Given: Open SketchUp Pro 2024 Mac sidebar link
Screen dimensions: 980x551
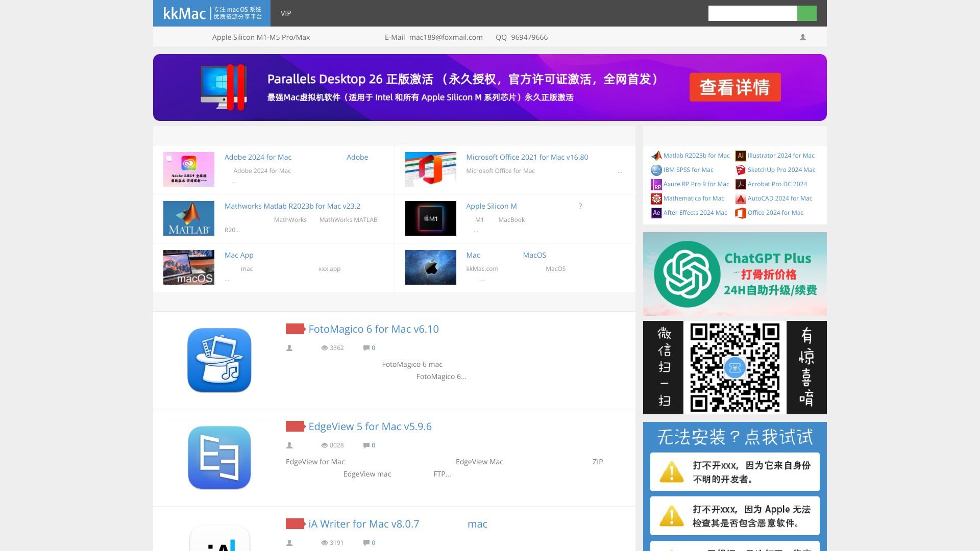Looking at the screenshot, I should tap(781, 170).
